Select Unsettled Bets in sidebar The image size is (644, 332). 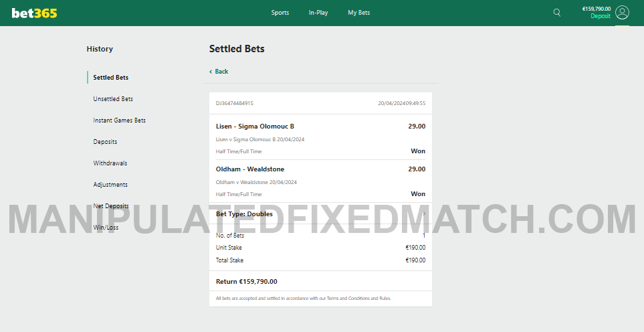[113, 98]
